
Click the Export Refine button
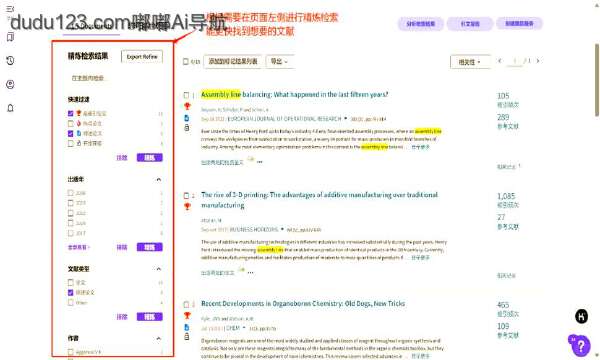pos(142,57)
